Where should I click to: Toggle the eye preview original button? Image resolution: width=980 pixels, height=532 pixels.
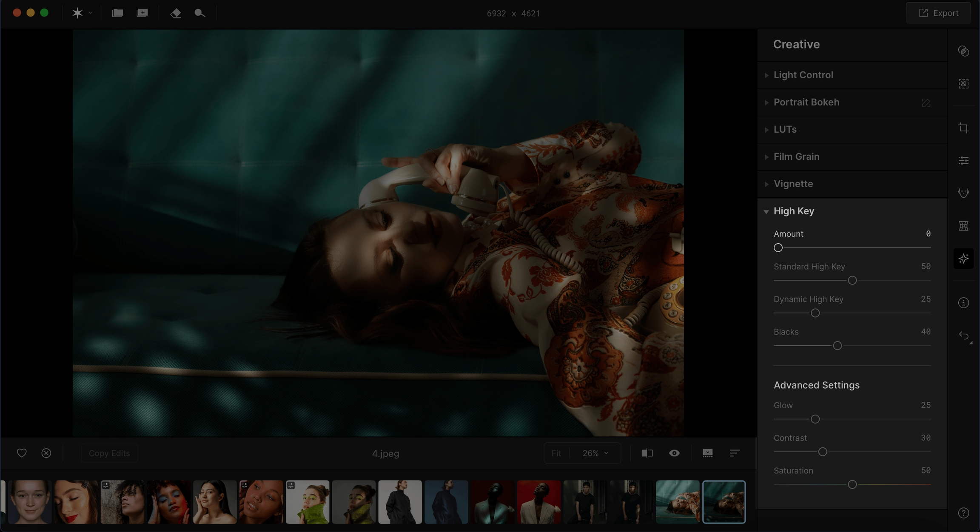(674, 453)
